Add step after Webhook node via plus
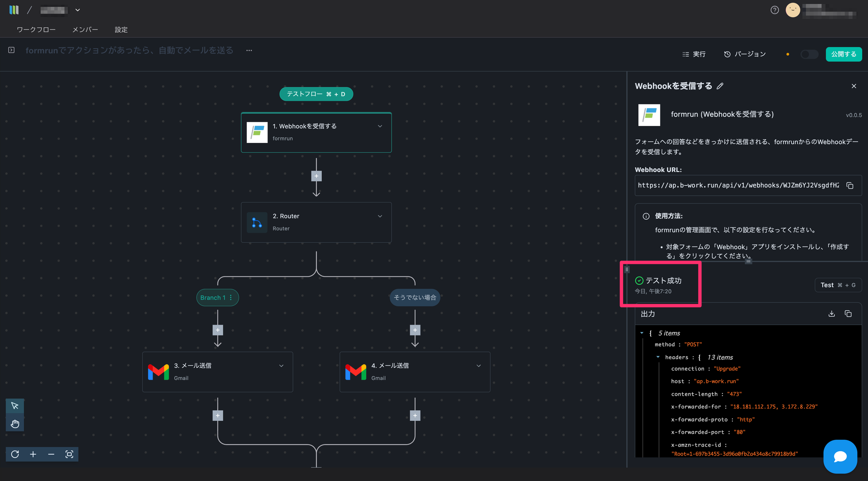The height and width of the screenshot is (481, 868). coord(316,176)
